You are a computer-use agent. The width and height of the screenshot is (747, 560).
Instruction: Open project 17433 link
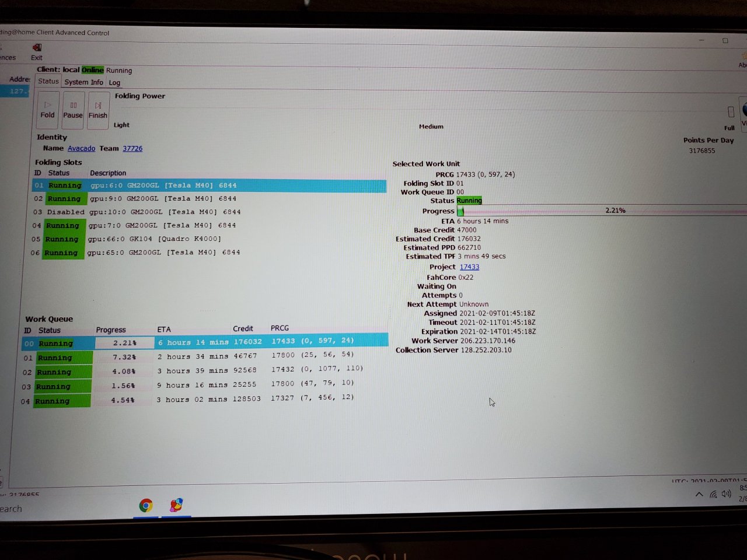[x=469, y=267]
